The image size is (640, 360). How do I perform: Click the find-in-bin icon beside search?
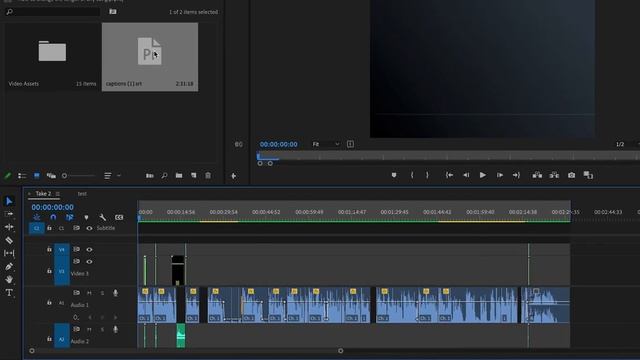(x=113, y=12)
